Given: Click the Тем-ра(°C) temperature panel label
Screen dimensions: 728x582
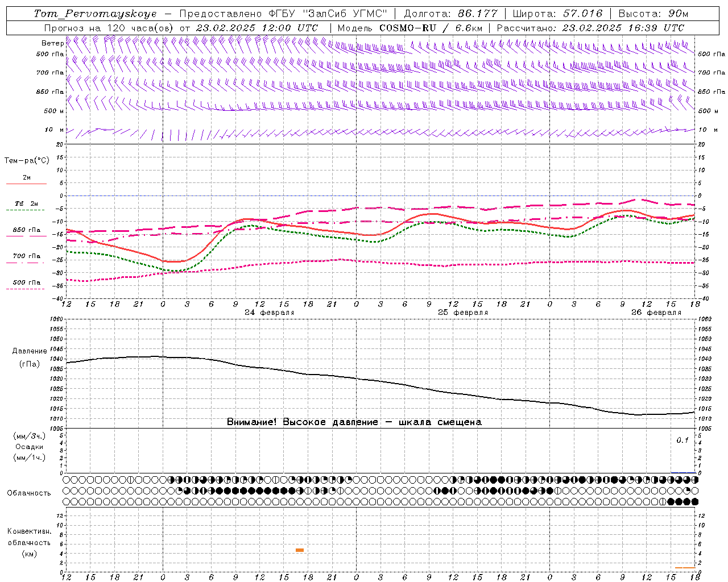Looking at the screenshot, I should coord(27,161).
